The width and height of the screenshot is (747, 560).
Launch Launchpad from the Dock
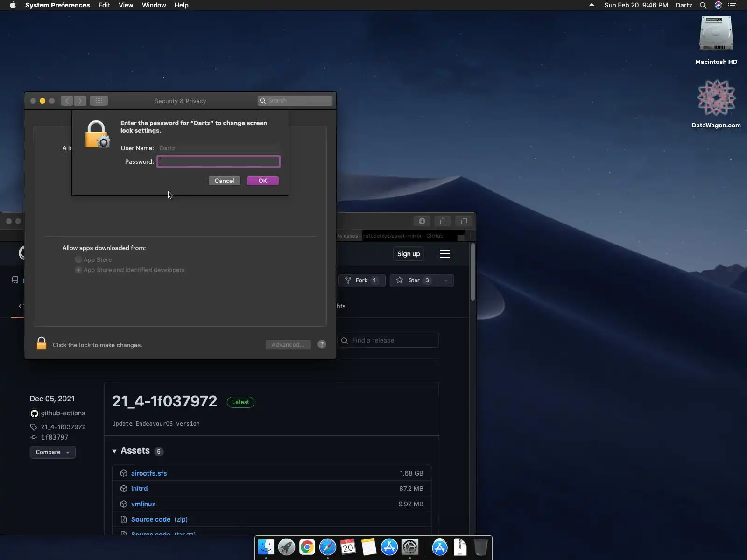point(287,547)
